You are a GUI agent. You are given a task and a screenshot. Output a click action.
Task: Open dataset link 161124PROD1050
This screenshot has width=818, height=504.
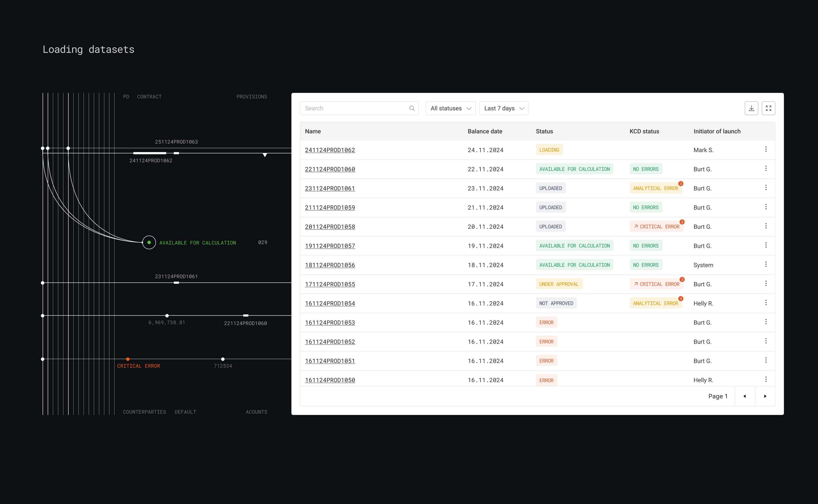pyautogui.click(x=330, y=380)
